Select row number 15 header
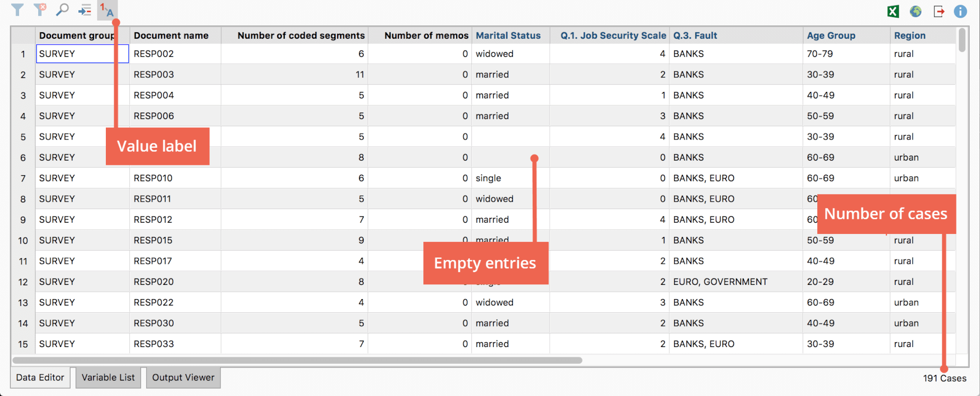This screenshot has width=980, height=396. click(x=23, y=344)
